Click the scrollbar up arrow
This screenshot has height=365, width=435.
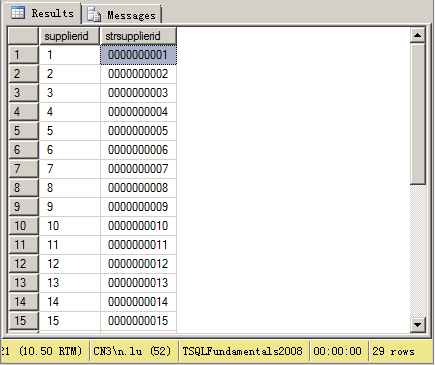tap(418, 35)
